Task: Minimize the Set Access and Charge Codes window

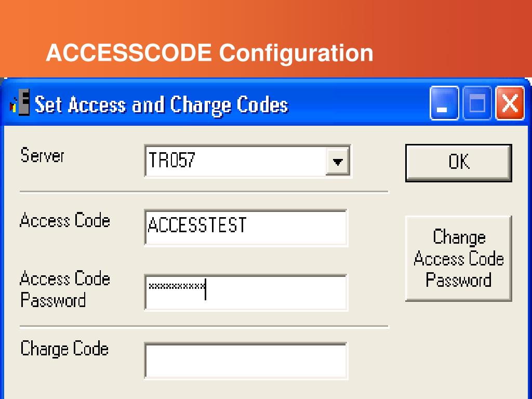Action: point(444,103)
